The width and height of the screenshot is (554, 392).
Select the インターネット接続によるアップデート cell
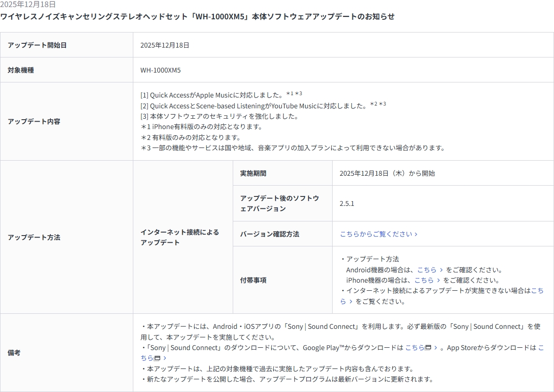tap(179, 237)
